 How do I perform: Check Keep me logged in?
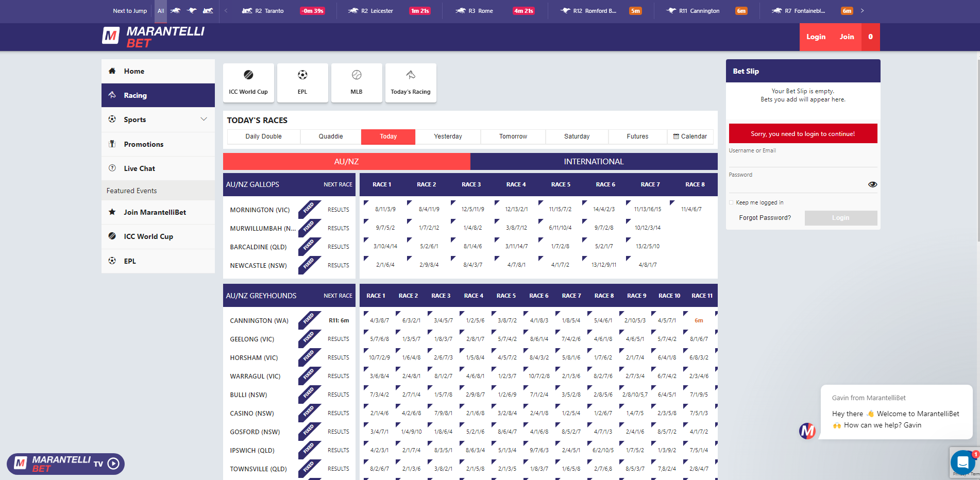pos(731,202)
